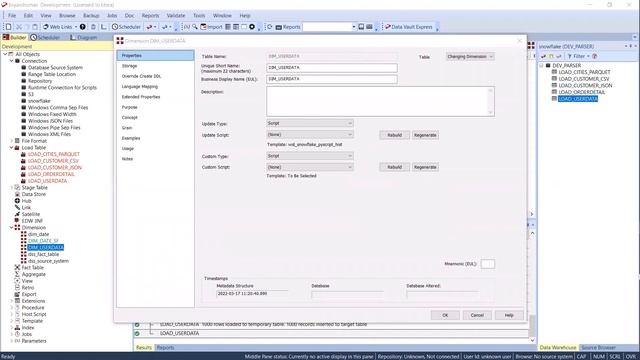Image resolution: width=640 pixels, height=360 pixels.
Task: Select LOAD_ORDERDETAIL in the snowflake pane
Action: (581, 92)
